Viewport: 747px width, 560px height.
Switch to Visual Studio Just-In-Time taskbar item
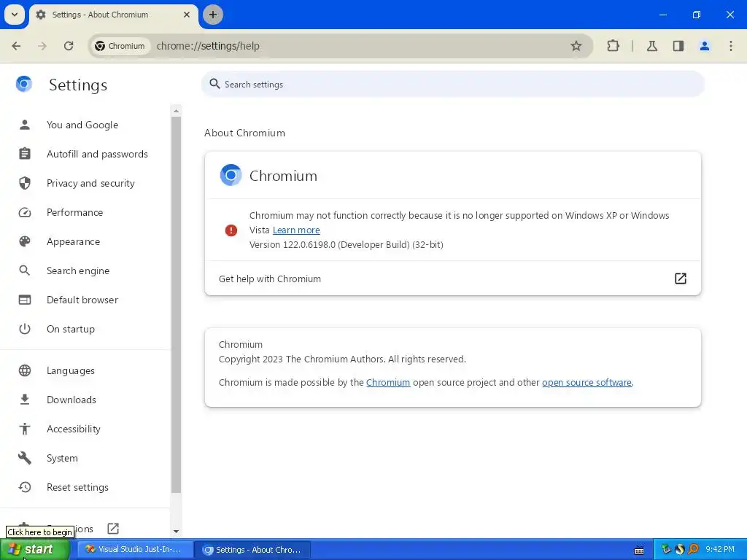coord(134,550)
